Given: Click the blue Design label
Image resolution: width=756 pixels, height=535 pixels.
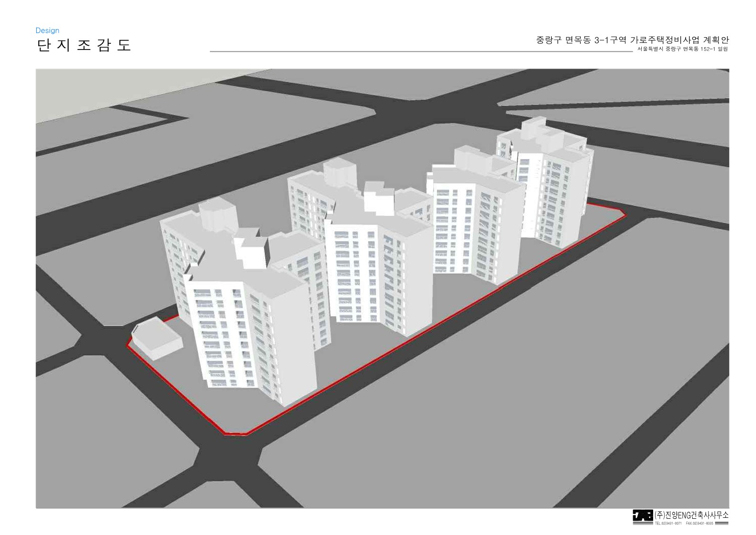Looking at the screenshot, I should coord(47,30).
